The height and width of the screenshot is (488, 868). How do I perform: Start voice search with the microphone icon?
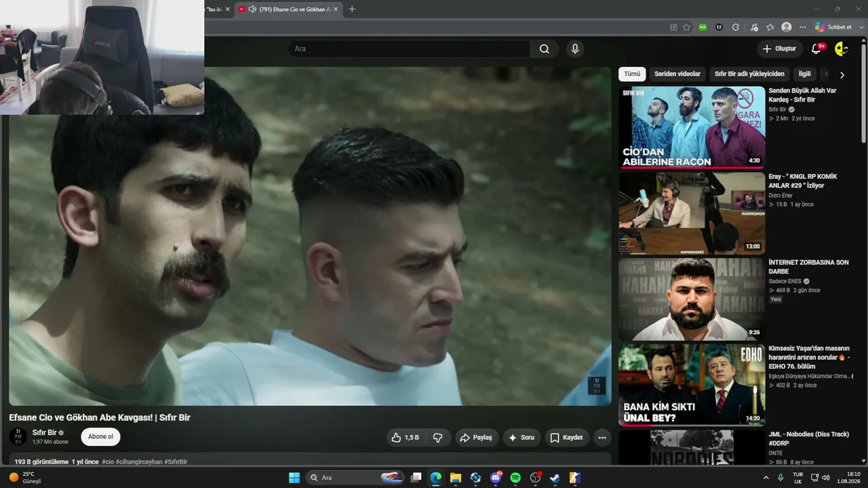pos(575,49)
